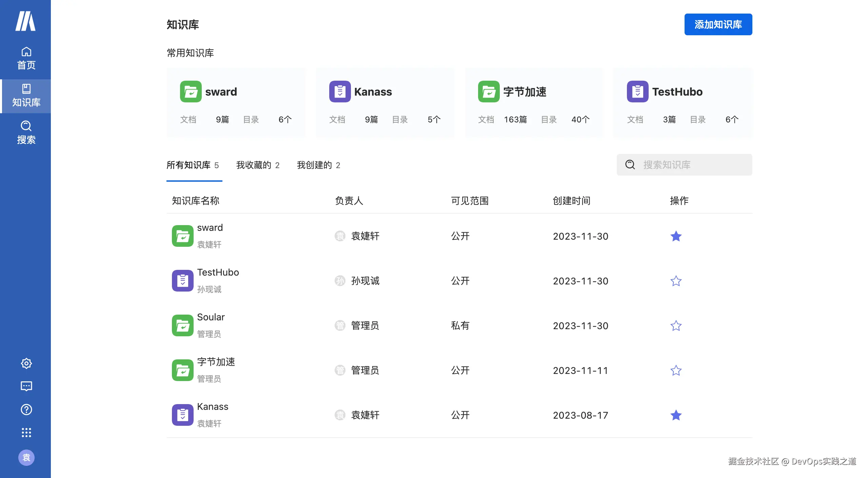The height and width of the screenshot is (478, 868).
Task: Click the product logo at top left
Action: click(x=25, y=21)
